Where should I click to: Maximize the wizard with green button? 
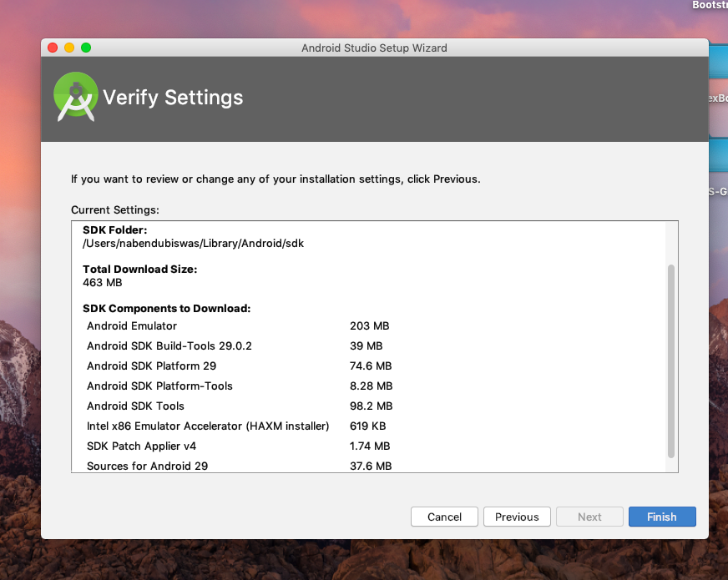click(86, 48)
